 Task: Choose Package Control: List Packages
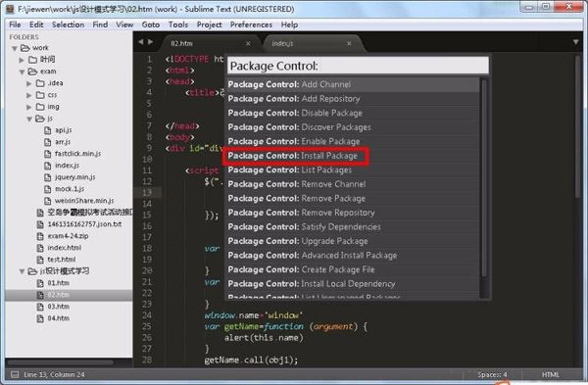[353, 169]
